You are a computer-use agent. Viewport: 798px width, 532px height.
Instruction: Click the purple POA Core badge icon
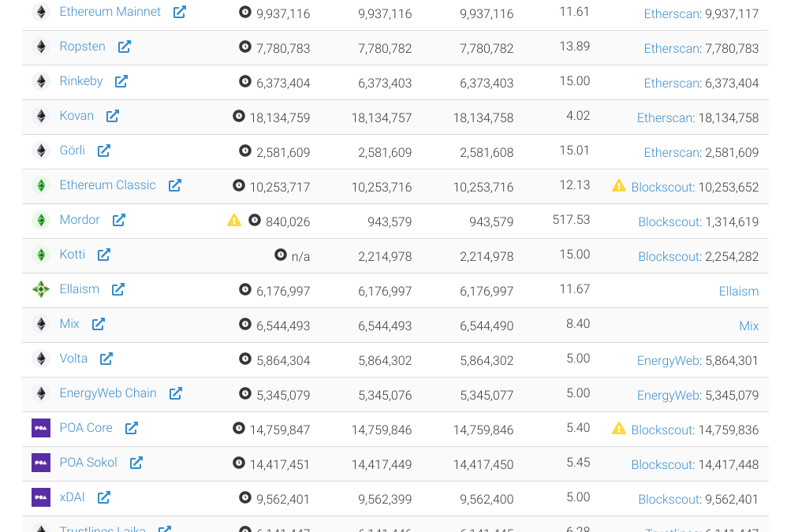coord(40,428)
